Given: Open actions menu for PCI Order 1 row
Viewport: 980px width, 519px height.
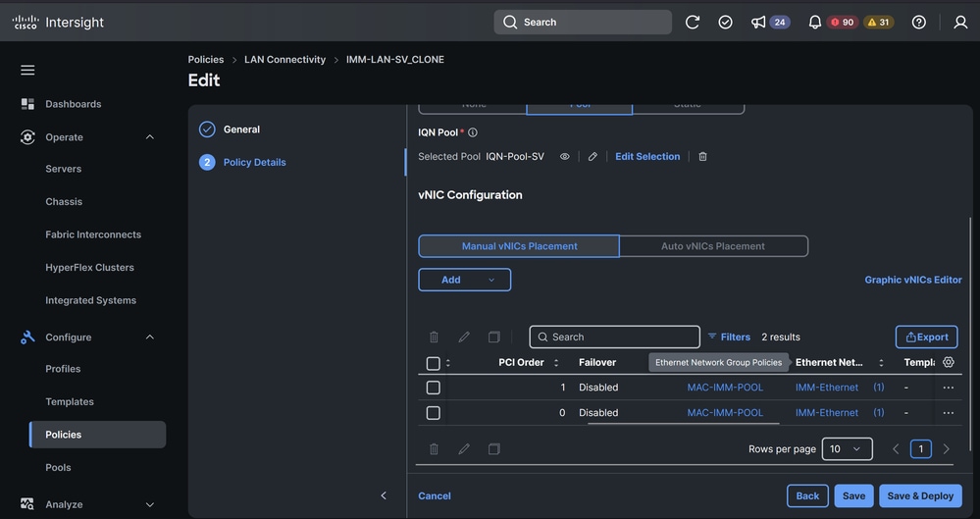Looking at the screenshot, I should point(949,388).
